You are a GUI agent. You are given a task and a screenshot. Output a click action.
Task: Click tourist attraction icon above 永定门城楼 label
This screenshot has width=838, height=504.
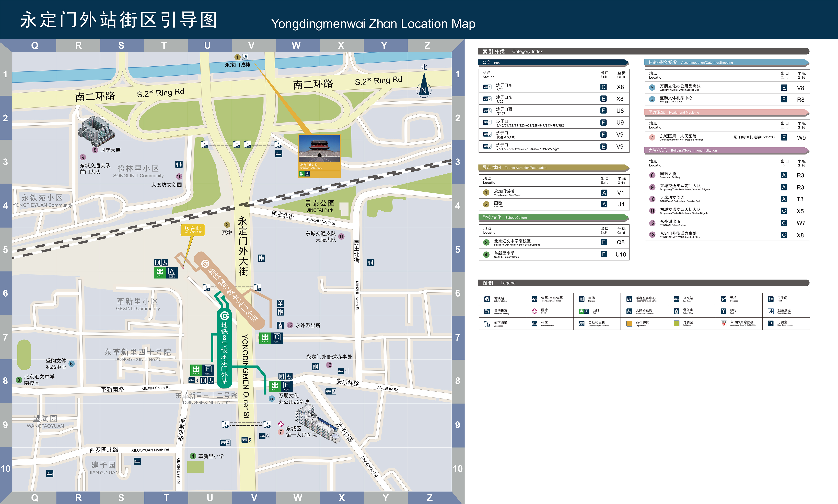[245, 57]
